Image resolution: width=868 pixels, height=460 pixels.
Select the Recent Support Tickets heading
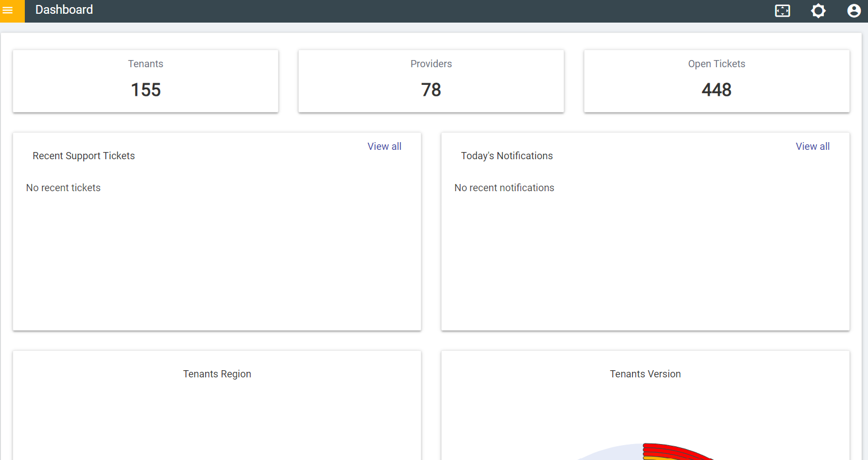tap(84, 156)
